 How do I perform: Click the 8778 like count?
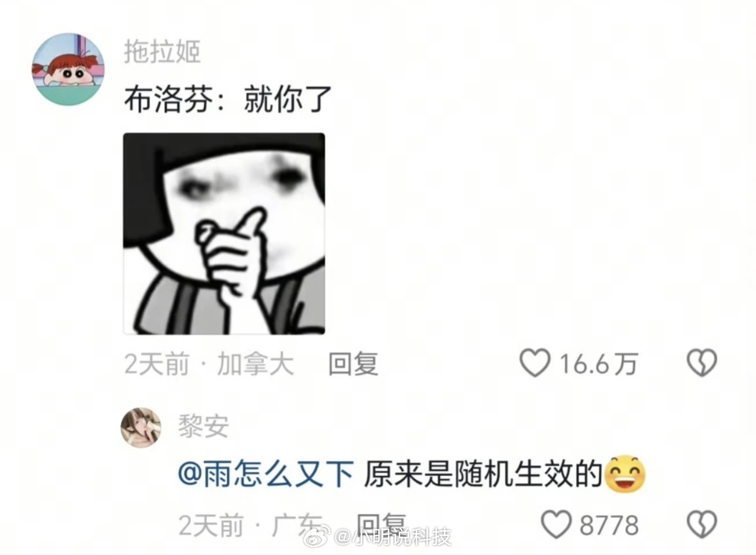[609, 525]
